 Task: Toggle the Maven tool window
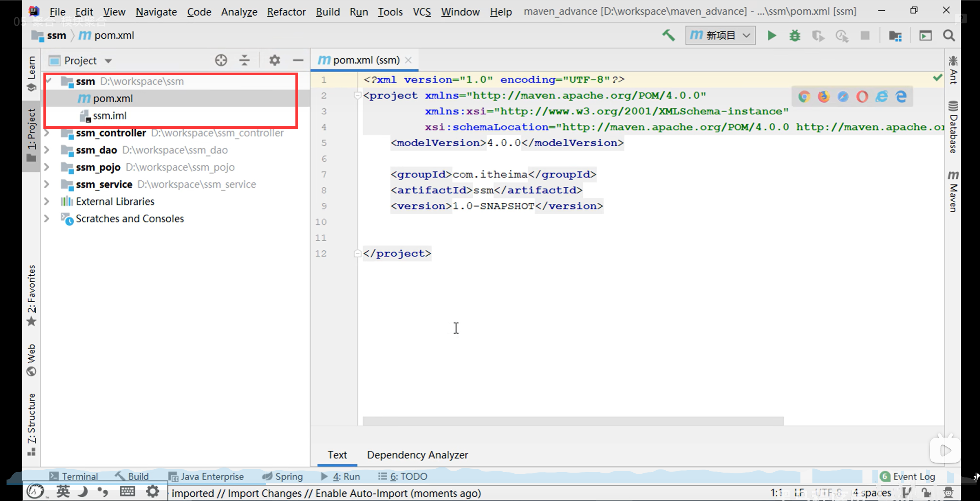953,191
